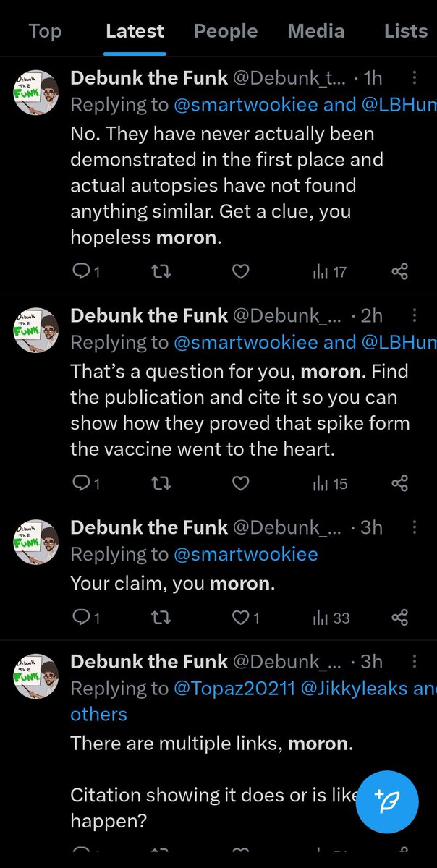The height and width of the screenshot is (868, 437).
Task: Open Debunk the Funk avatar on top tweet
Action: [x=36, y=91]
